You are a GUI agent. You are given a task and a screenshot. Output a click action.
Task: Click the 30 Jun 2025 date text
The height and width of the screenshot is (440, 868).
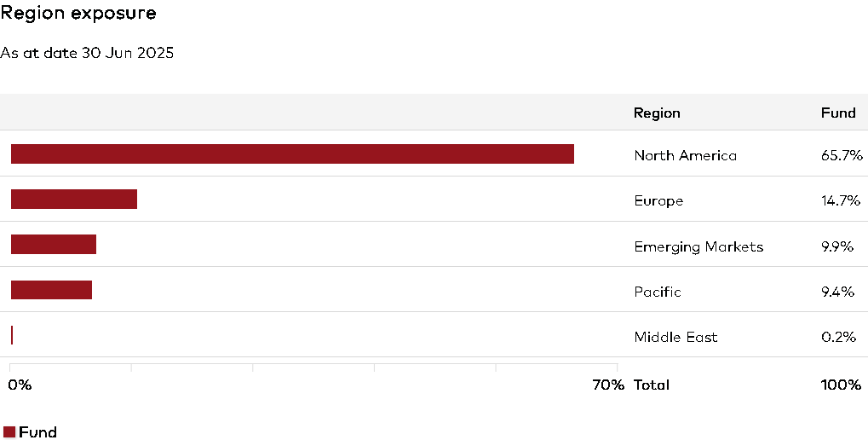[x=128, y=53]
